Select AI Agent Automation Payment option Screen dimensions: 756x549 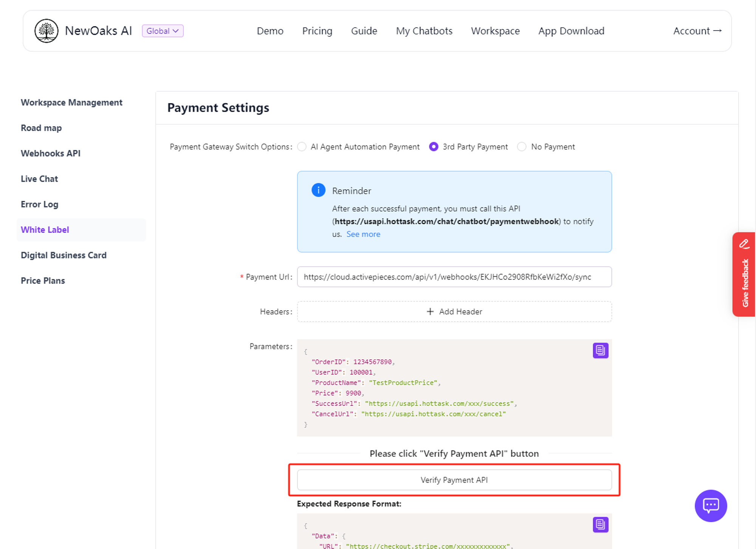302,147
